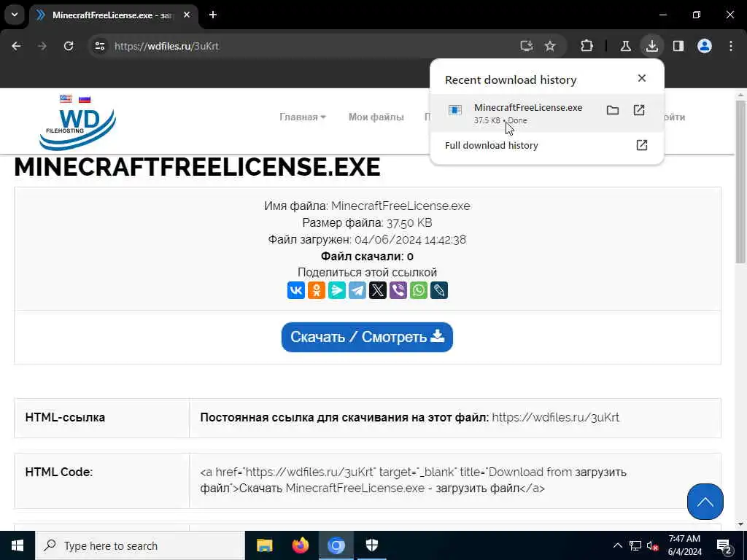Click the page vertical scrollbar thumb

pos(740,181)
